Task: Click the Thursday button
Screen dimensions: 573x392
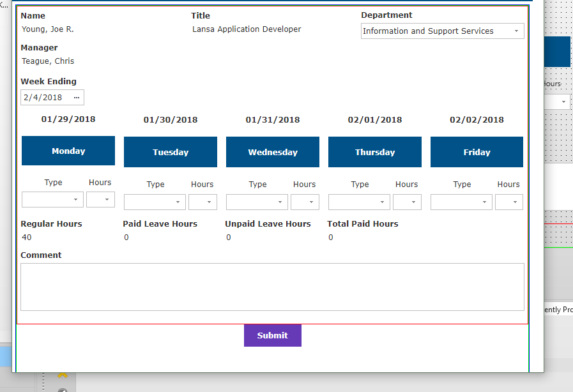Action: [375, 152]
